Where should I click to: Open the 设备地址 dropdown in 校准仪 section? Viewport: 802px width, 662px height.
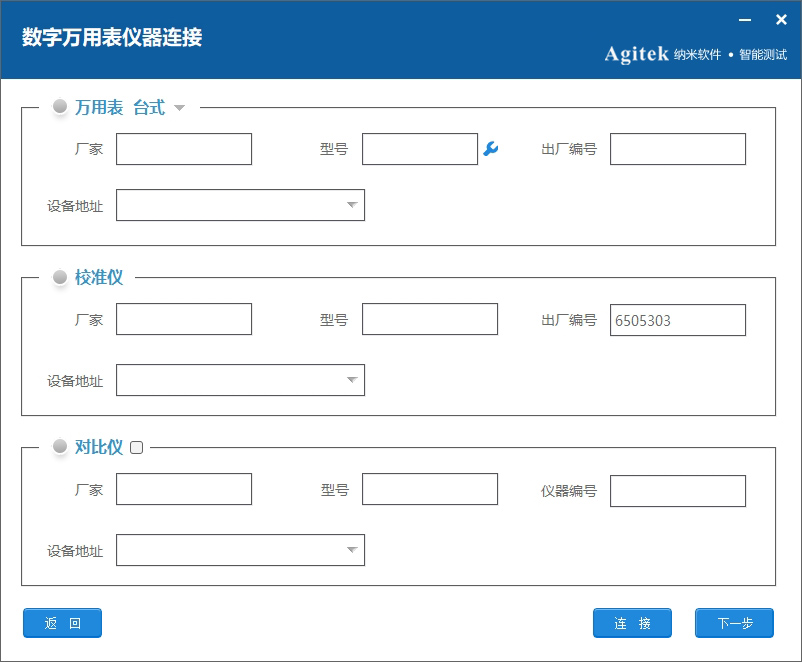point(351,380)
